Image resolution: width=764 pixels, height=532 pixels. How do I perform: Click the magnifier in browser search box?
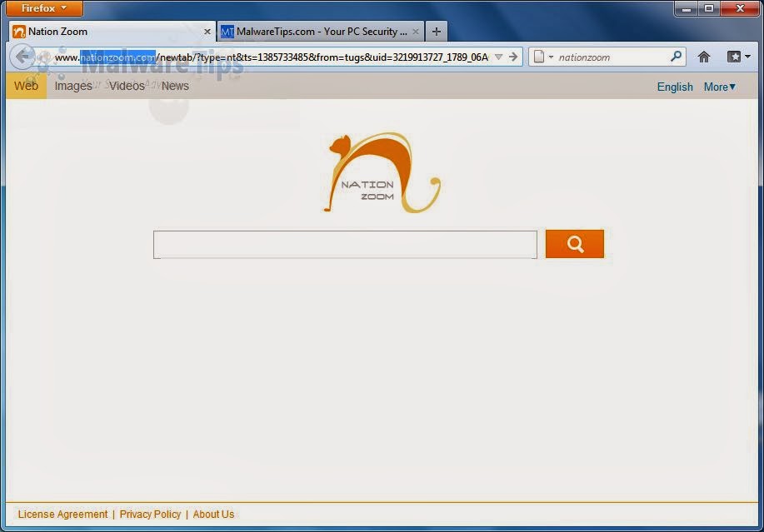pyautogui.click(x=676, y=57)
